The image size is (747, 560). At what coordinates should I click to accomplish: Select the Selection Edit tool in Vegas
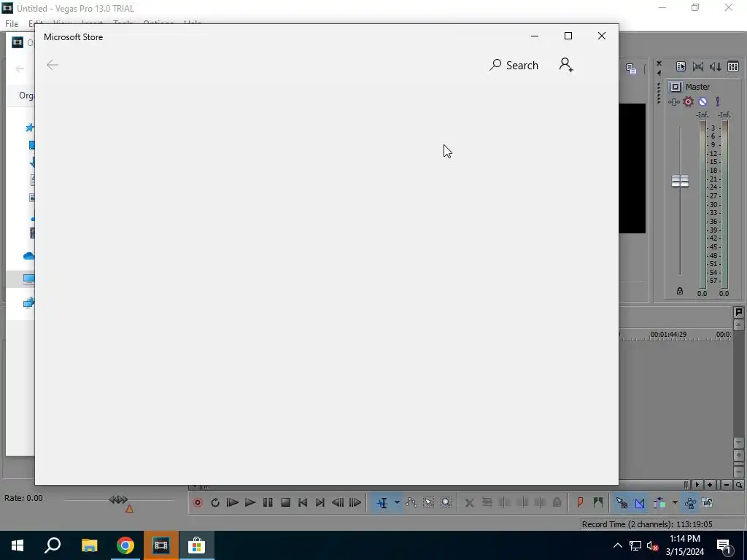tap(428, 502)
